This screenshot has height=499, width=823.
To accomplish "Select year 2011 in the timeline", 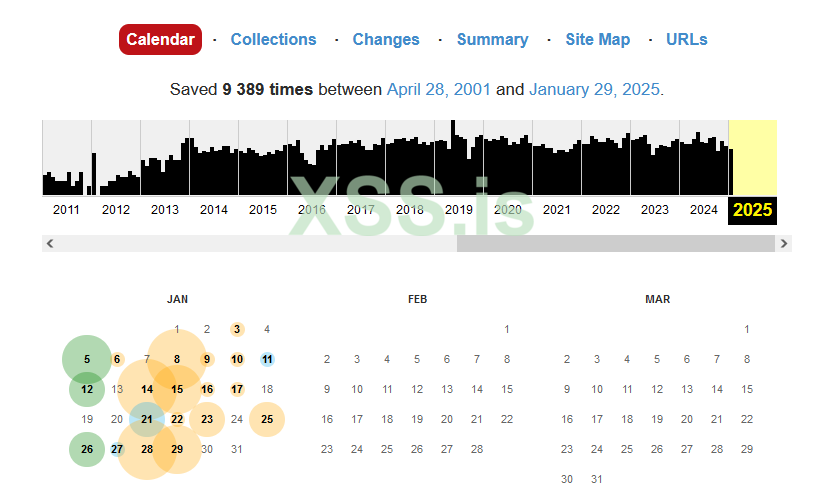I will [66, 210].
